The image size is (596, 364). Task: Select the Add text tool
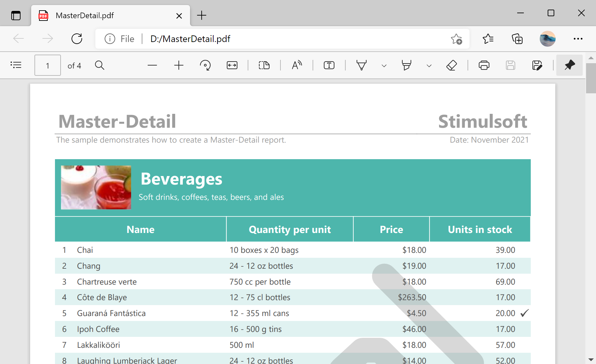(329, 65)
